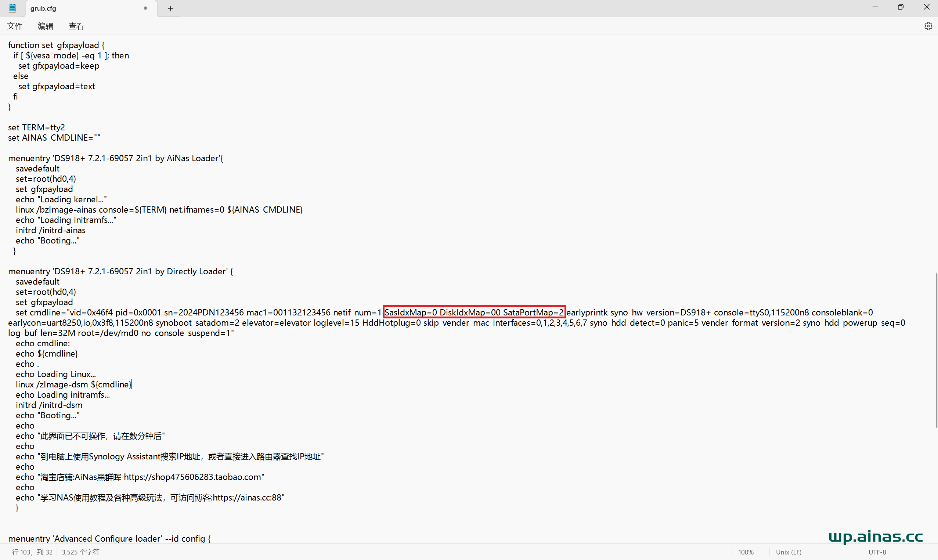Screen dimensions: 938x560
Task: Click the text 'SasIdxMap=0' in cmdline
Action: click(x=411, y=312)
